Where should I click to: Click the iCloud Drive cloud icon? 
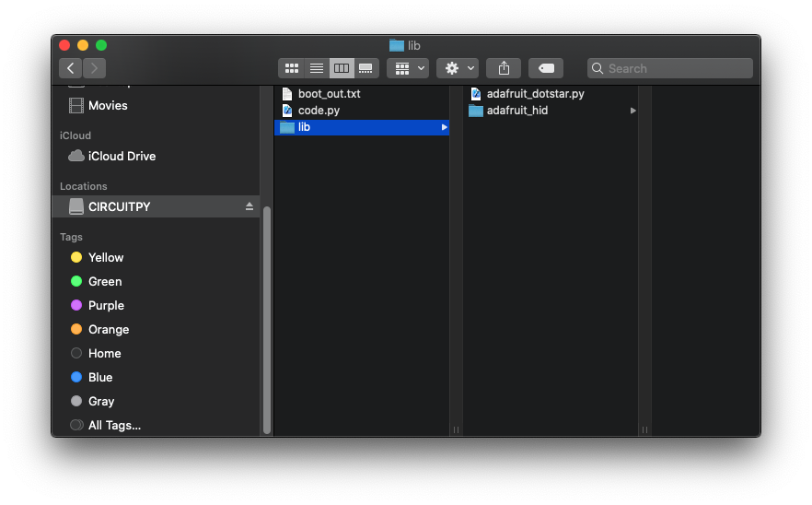pos(76,156)
